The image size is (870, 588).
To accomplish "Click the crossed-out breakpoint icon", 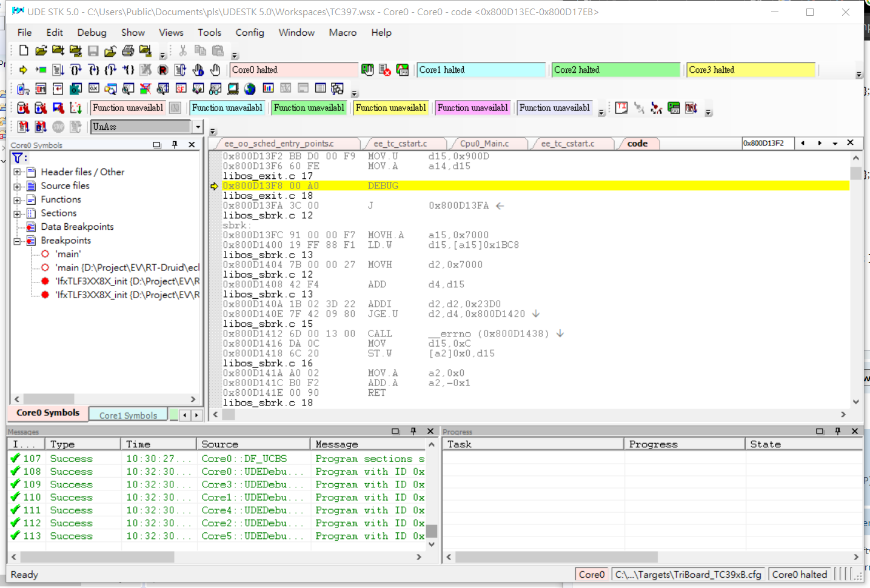I will (146, 89).
